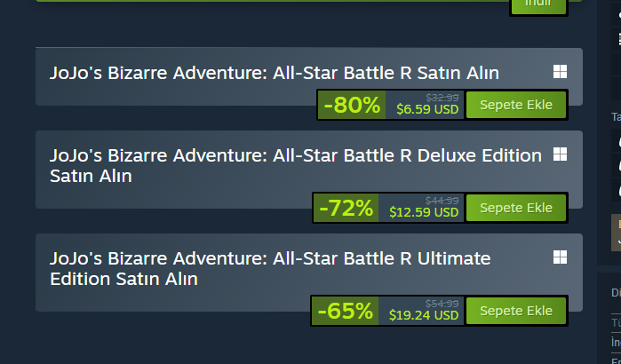Viewport: 621px width, 364px height.
Task: Click the -72% discount badge
Action: (346, 208)
